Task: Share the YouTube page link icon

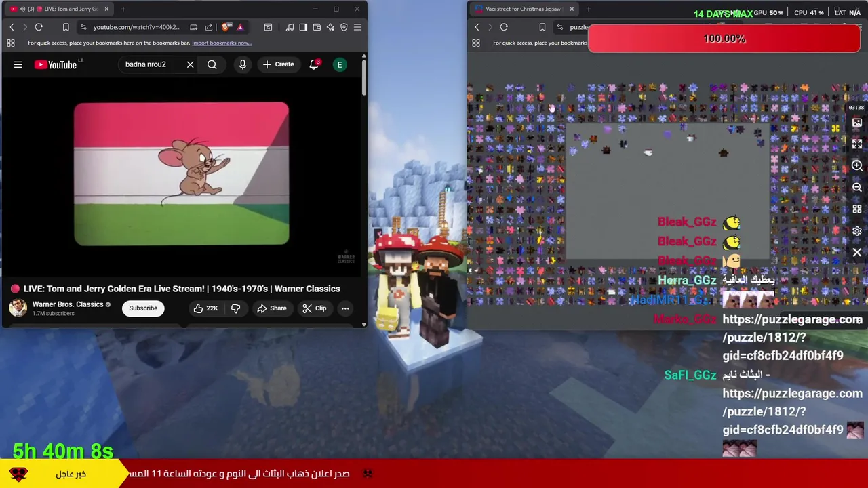Action: click(208, 27)
